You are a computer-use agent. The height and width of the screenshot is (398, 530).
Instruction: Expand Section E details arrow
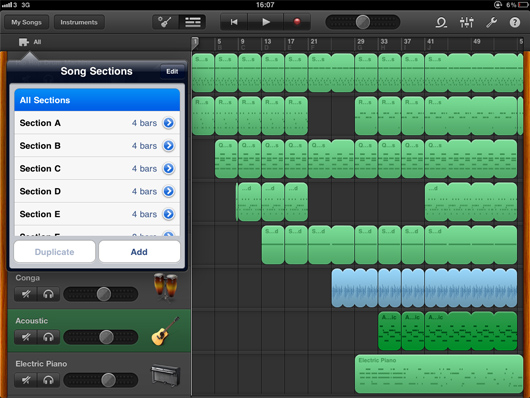tap(169, 214)
